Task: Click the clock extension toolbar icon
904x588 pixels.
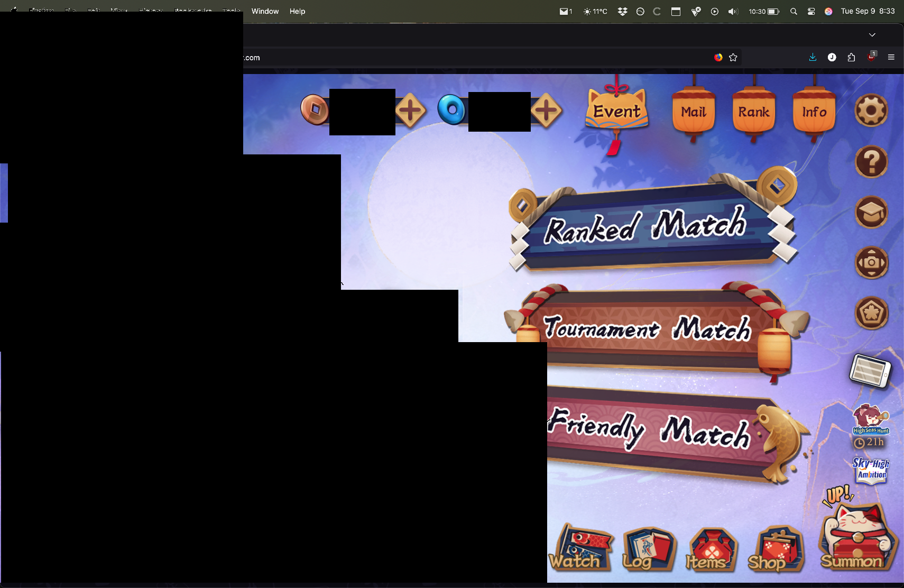Action: [x=832, y=58]
